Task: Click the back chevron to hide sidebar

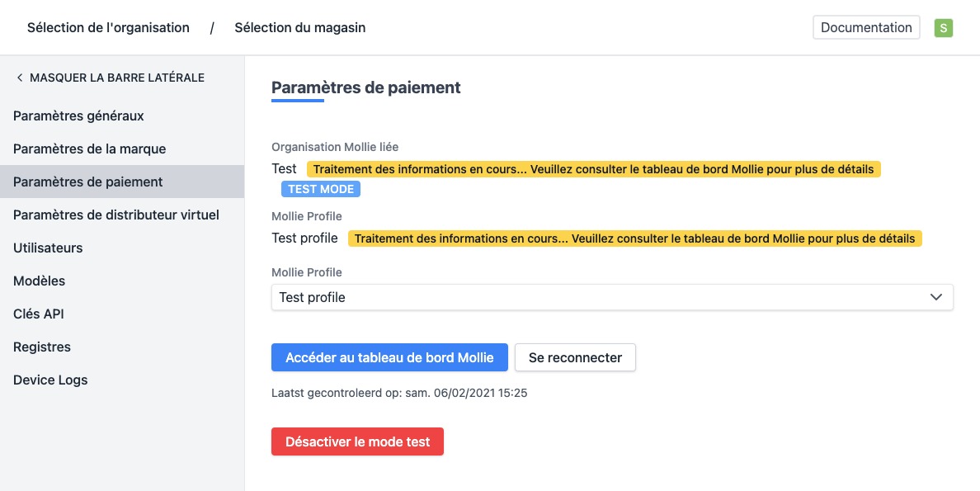Action: pos(20,78)
